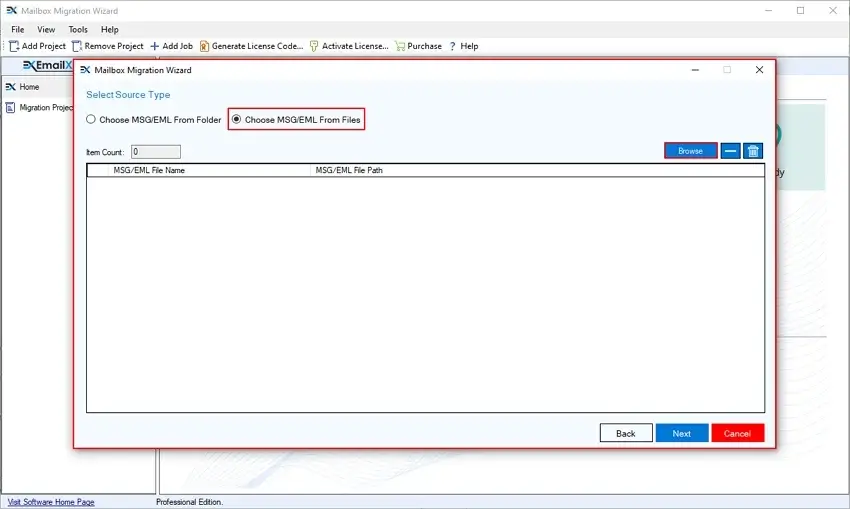
Task: Open the Help menu in menu bar
Action: [110, 29]
